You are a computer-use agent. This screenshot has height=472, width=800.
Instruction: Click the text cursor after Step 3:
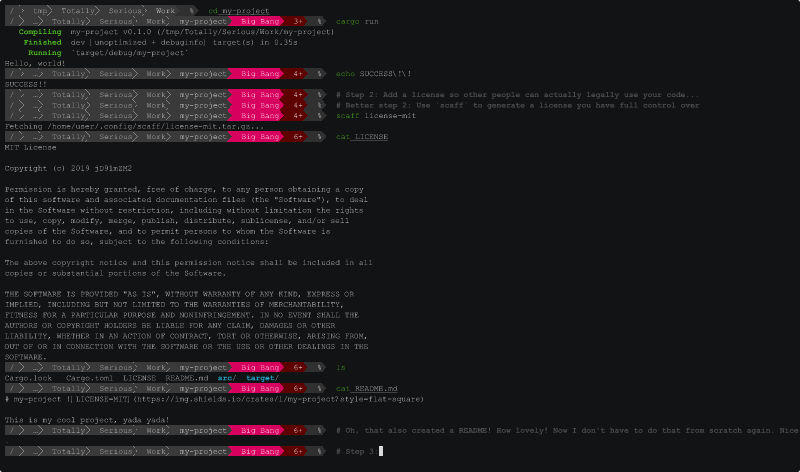381,451
